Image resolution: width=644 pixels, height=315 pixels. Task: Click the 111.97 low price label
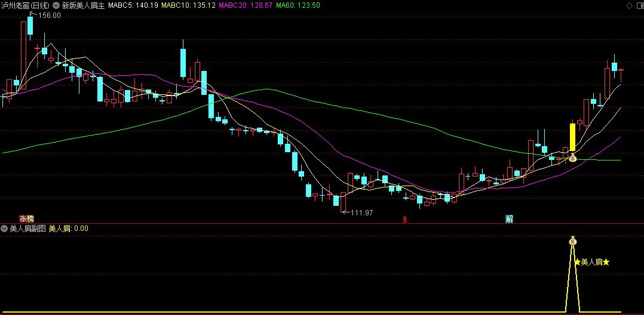pyautogui.click(x=362, y=212)
